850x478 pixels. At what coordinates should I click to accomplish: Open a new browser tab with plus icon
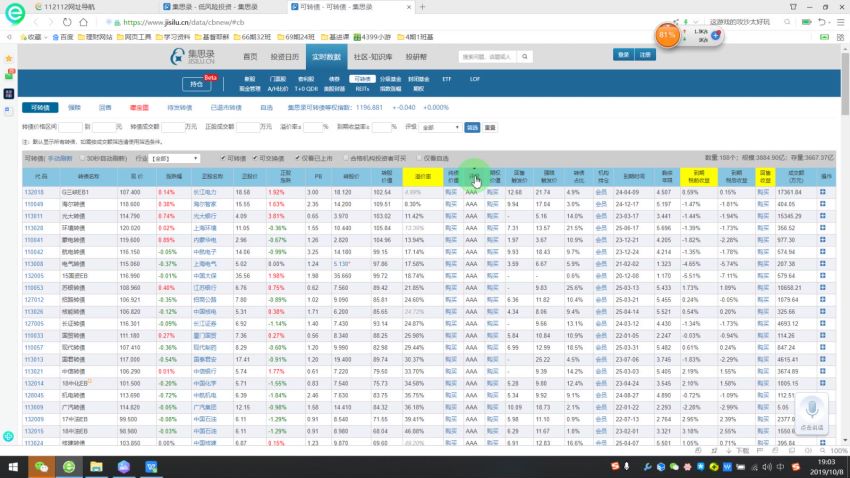(422, 7)
